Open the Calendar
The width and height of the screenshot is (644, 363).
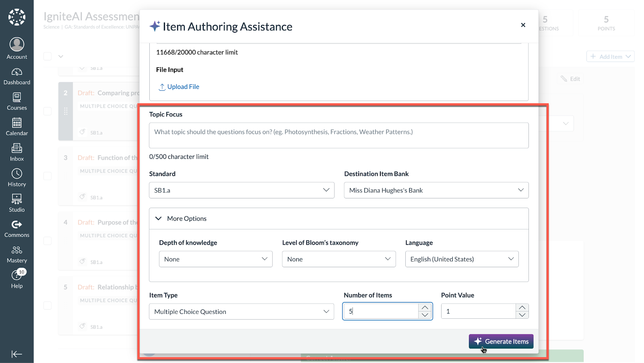pyautogui.click(x=17, y=127)
